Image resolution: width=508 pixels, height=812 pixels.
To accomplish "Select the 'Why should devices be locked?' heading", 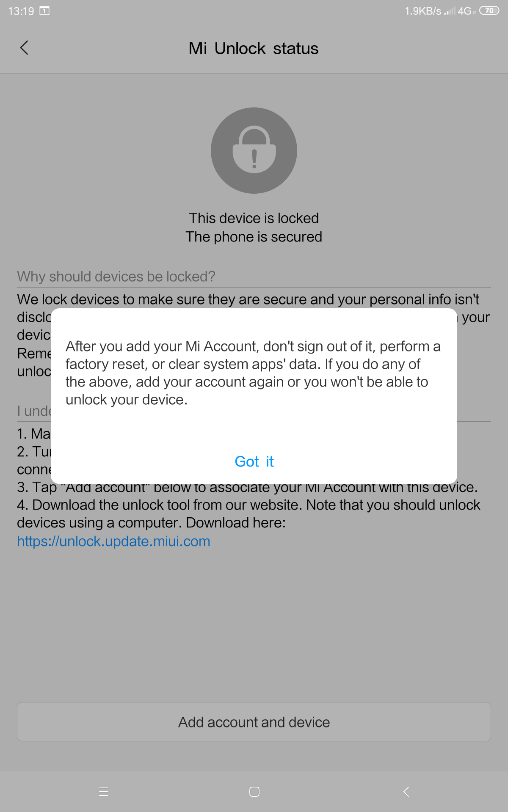I will pyautogui.click(x=116, y=277).
